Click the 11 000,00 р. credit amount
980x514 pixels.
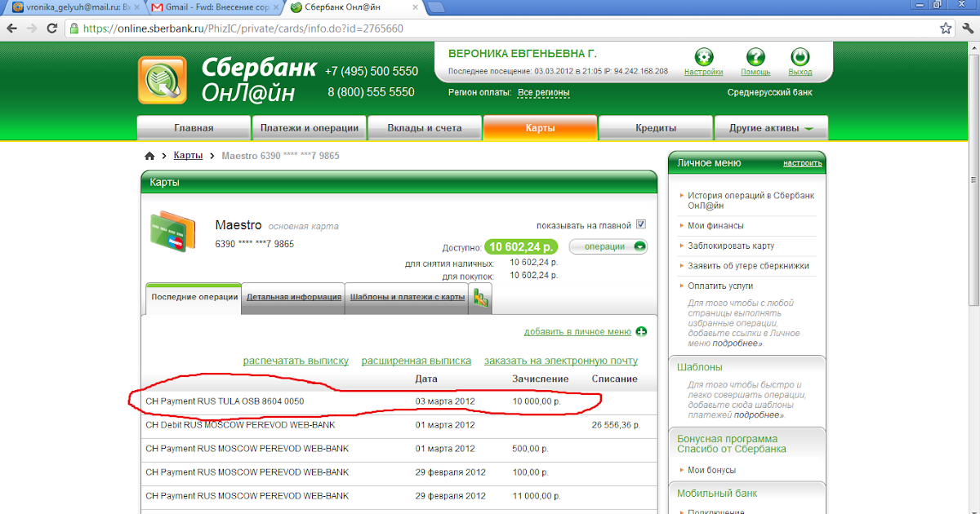coord(537,496)
